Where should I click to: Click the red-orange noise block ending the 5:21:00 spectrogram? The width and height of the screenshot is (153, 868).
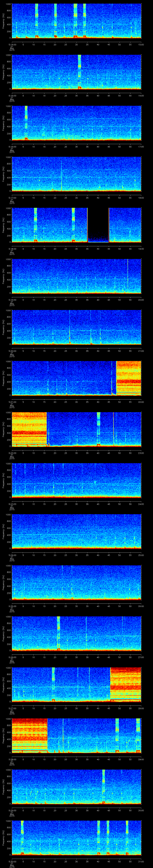(x=129, y=378)
